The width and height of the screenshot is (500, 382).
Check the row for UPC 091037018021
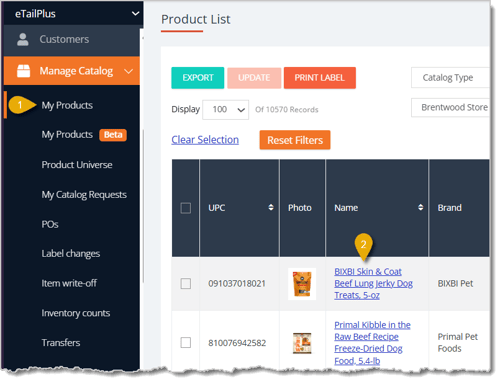tap(186, 284)
